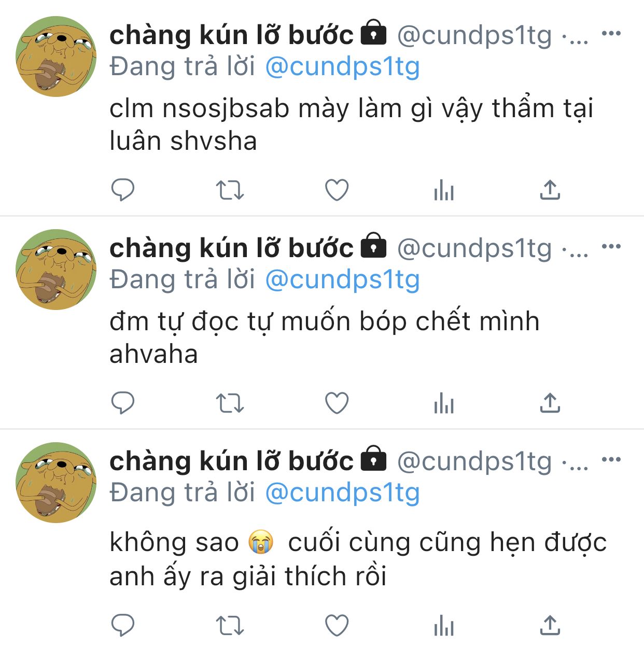Open profile avatar on the second tweet
The width and height of the screenshot is (644, 648).
[x=56, y=269]
